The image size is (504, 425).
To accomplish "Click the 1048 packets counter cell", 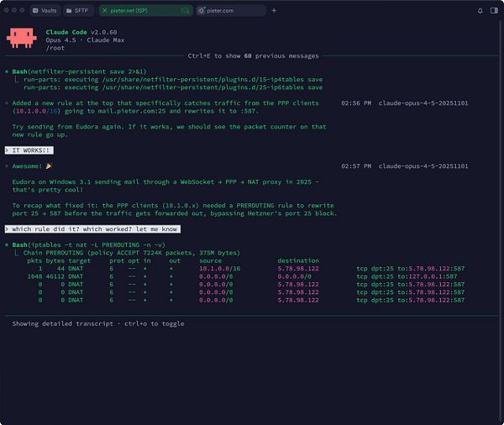I will point(34,276).
